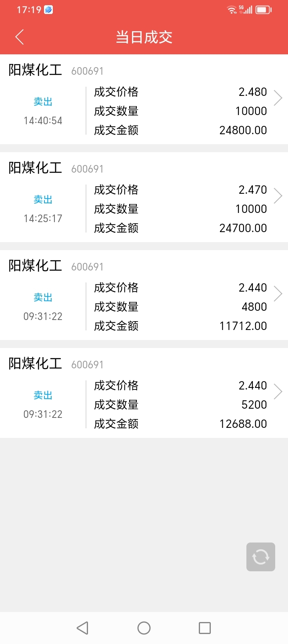The width and height of the screenshot is (288, 644).
Task: Select the 卖出 label at 14:40:54
Action: click(x=43, y=101)
